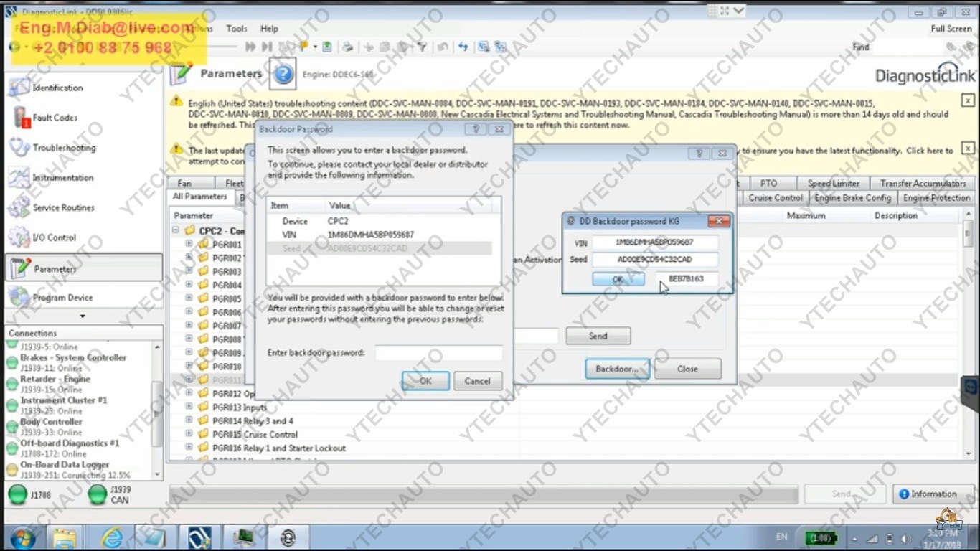Click the undo toolbar icon
The image size is (980, 551).
click(443, 47)
